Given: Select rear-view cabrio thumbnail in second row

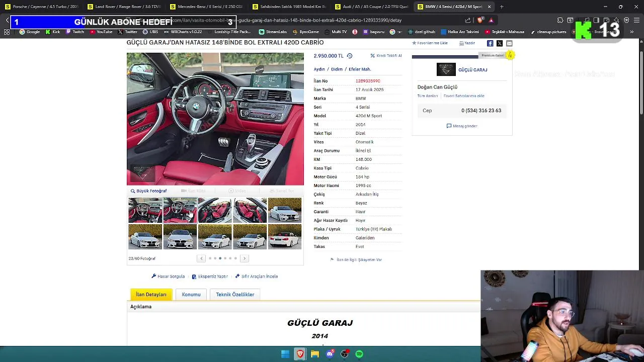Looking at the screenshot, I should [284, 236].
